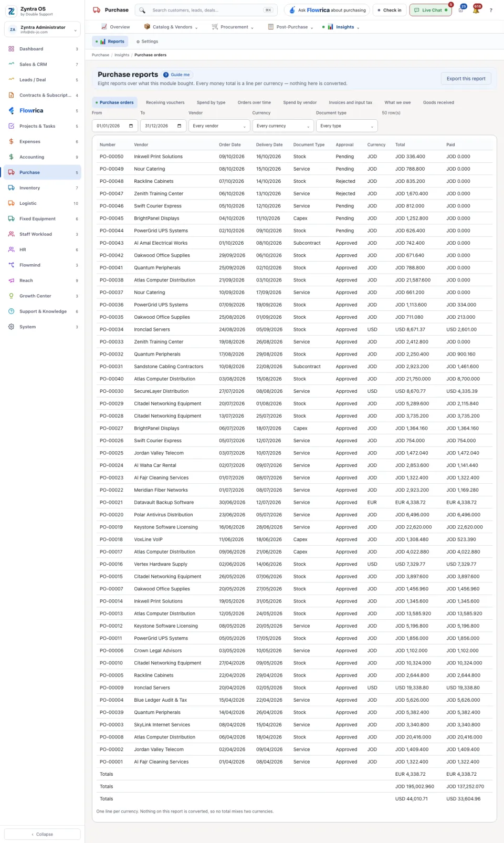Expand the Procurement menu
The width and height of the screenshot is (504, 843).
click(x=233, y=27)
